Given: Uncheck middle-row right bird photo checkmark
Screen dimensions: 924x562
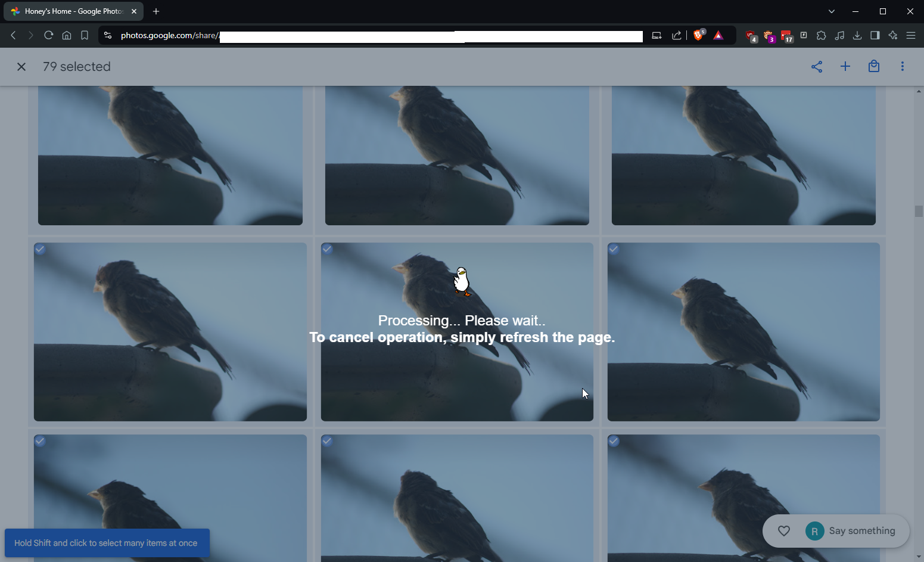Looking at the screenshot, I should tap(614, 249).
